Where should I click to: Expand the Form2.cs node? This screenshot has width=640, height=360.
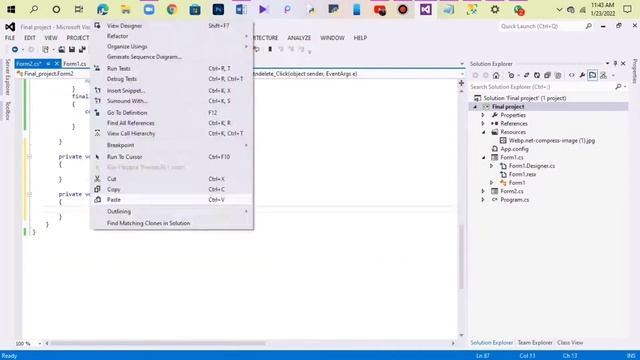click(x=483, y=191)
